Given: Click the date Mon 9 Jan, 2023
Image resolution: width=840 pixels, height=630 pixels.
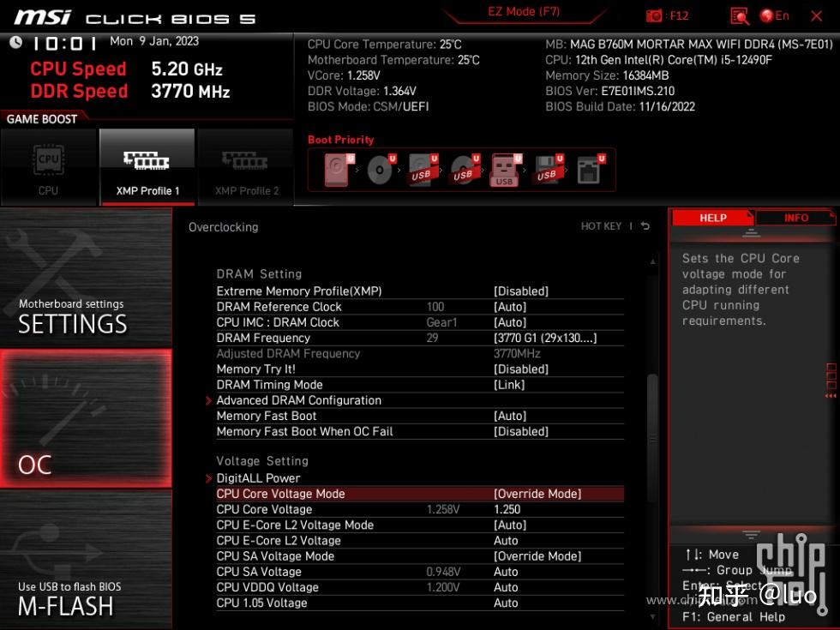Looking at the screenshot, I should coord(154,41).
